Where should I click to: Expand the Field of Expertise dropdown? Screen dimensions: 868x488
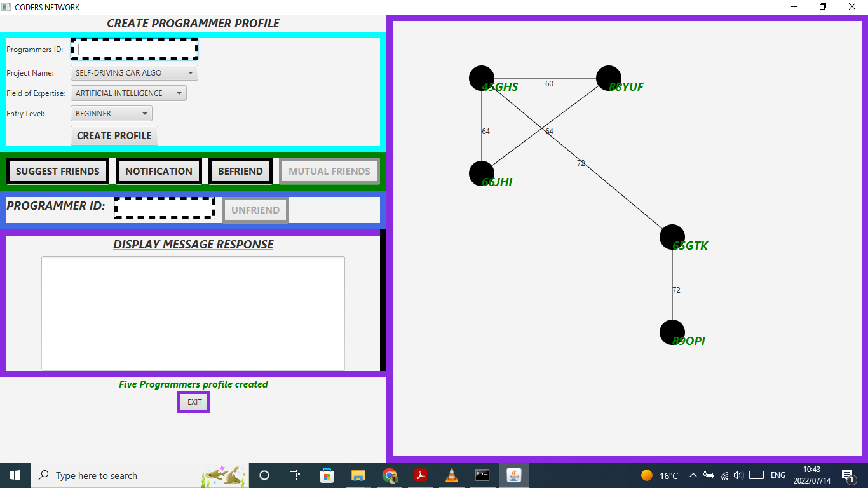click(x=128, y=93)
